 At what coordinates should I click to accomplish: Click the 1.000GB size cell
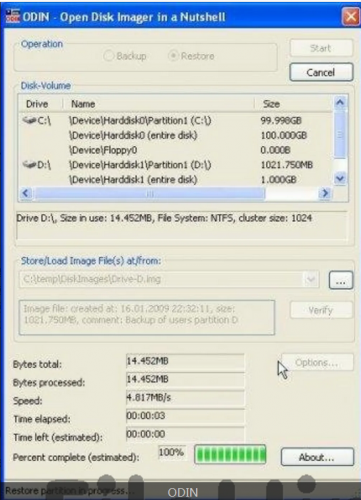click(x=278, y=179)
